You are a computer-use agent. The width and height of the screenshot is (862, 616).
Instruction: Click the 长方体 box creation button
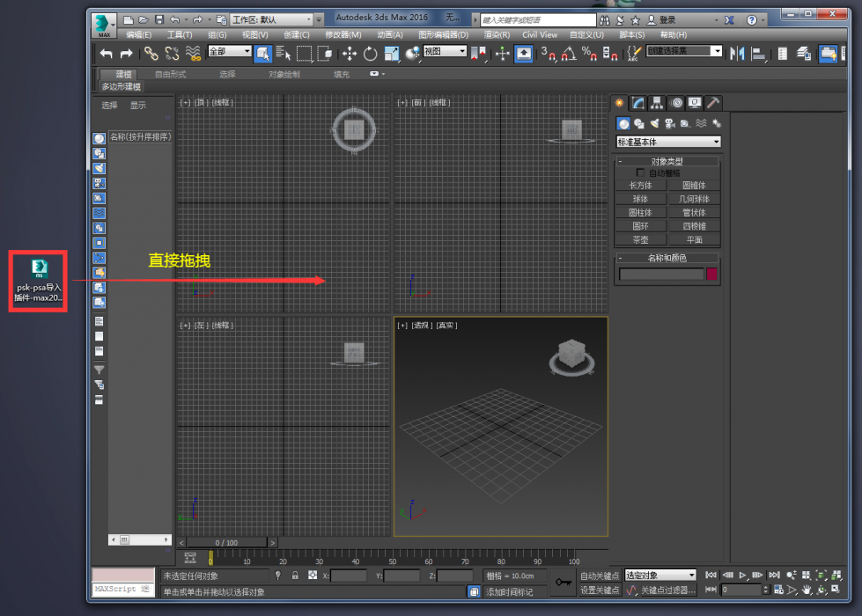pos(640,186)
